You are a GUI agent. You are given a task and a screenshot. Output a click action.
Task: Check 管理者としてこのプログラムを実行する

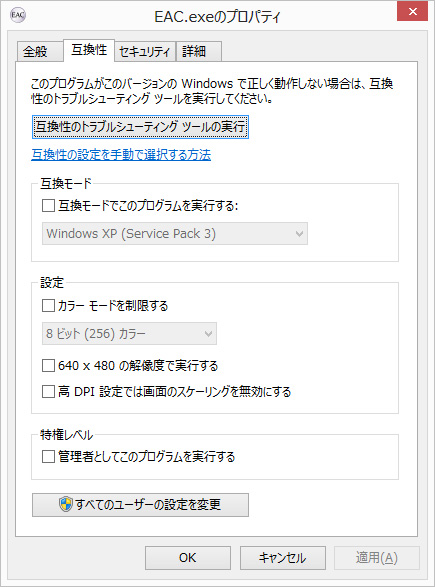tap(48, 457)
